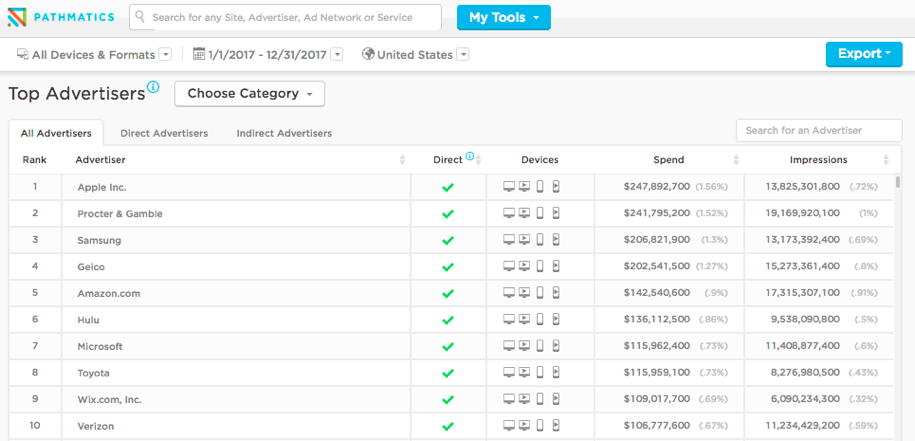Click the 19,169,920,100 impressions value
The width and height of the screenshot is (915, 441).
click(803, 214)
